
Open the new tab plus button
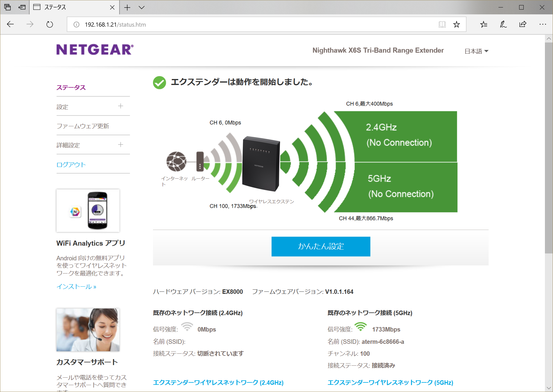coord(127,7)
